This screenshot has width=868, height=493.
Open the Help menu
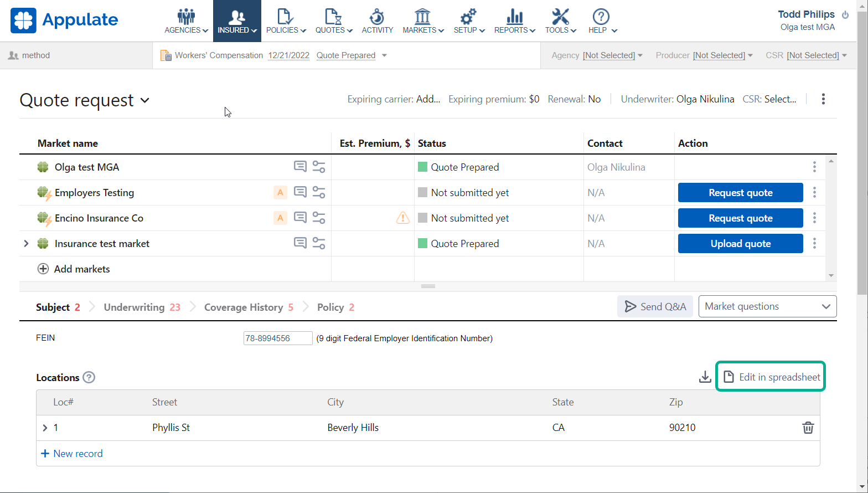(x=602, y=21)
